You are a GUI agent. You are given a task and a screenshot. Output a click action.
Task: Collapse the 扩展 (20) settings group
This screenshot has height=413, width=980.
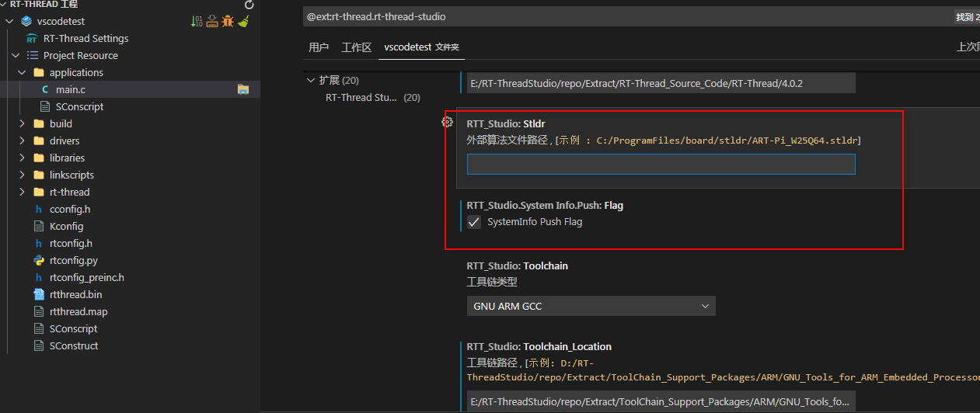click(x=311, y=81)
